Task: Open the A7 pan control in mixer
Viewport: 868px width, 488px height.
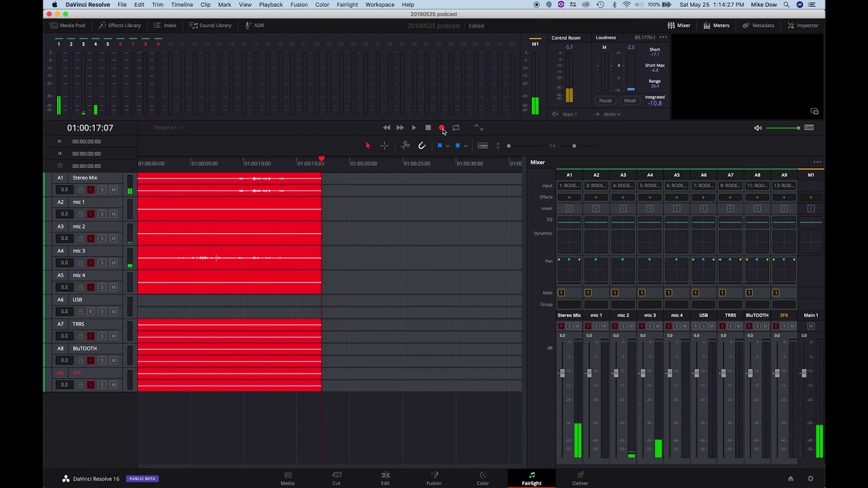Action: coord(730,270)
